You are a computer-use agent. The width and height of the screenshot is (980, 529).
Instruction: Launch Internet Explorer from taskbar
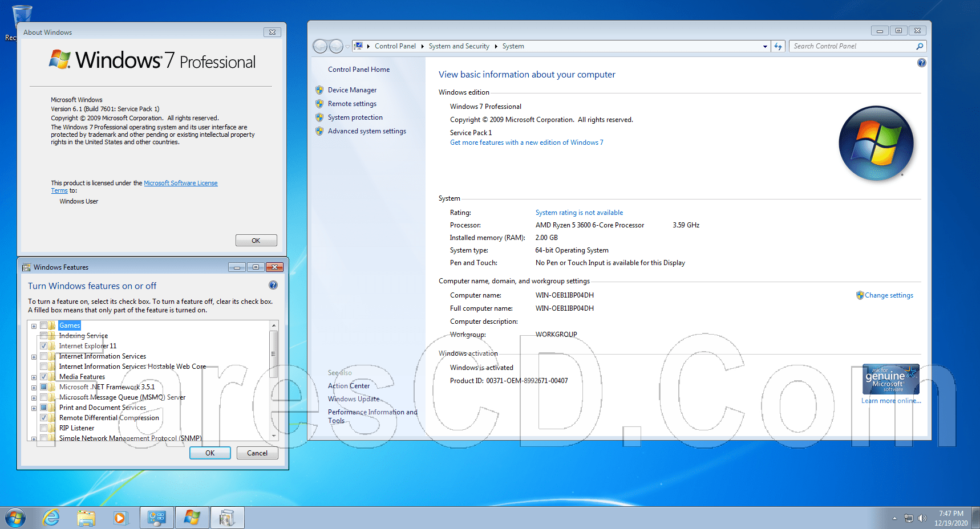pos(51,518)
